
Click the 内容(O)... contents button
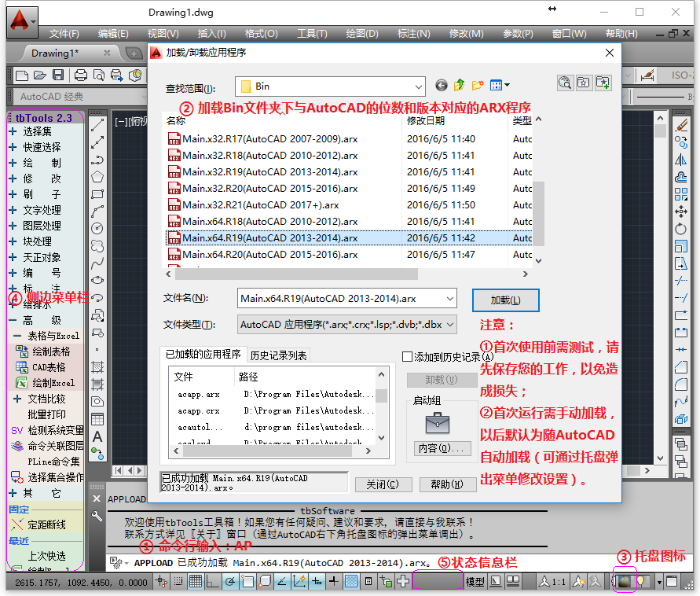coord(442,447)
